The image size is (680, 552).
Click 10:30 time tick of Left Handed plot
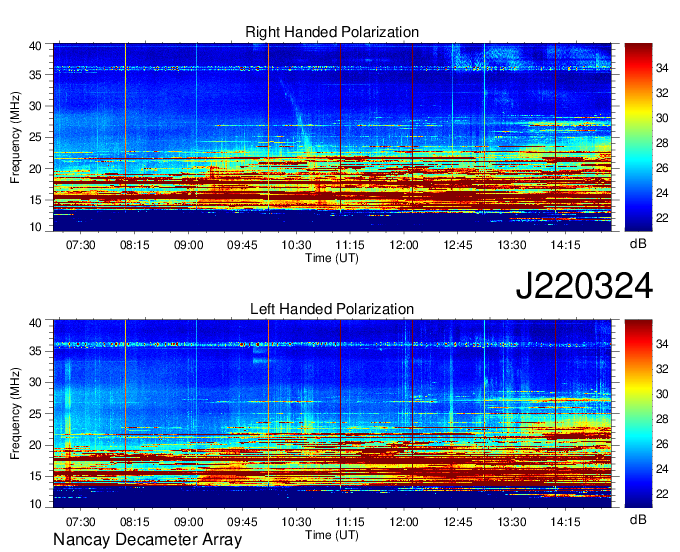click(297, 521)
